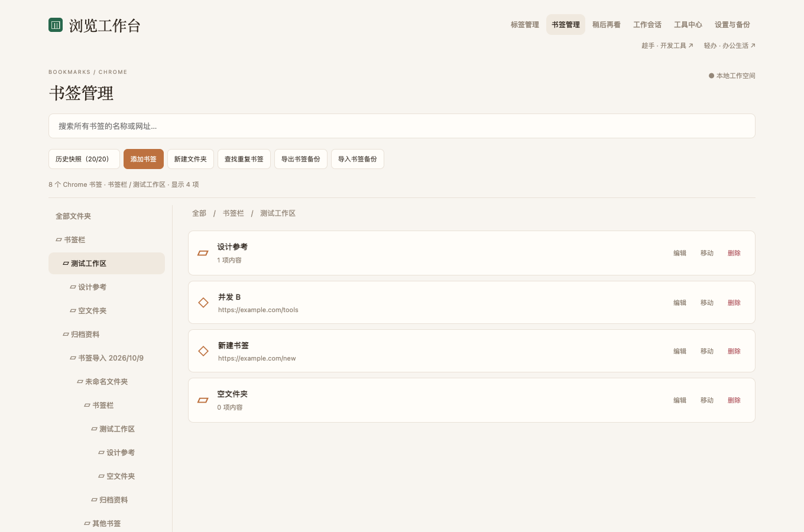Click the folder icon of the 空文件夹 card
Screen dimensions: 804x532
pyautogui.click(x=203, y=400)
